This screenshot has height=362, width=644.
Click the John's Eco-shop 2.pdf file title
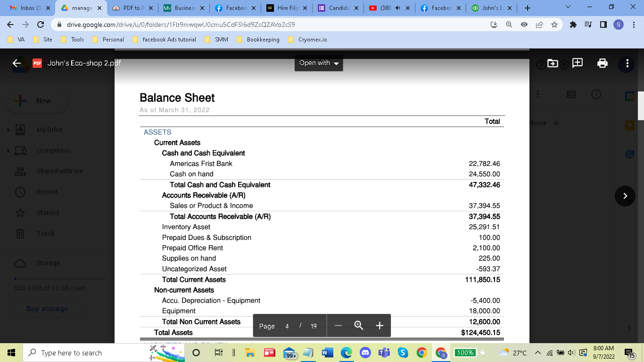[83, 63]
